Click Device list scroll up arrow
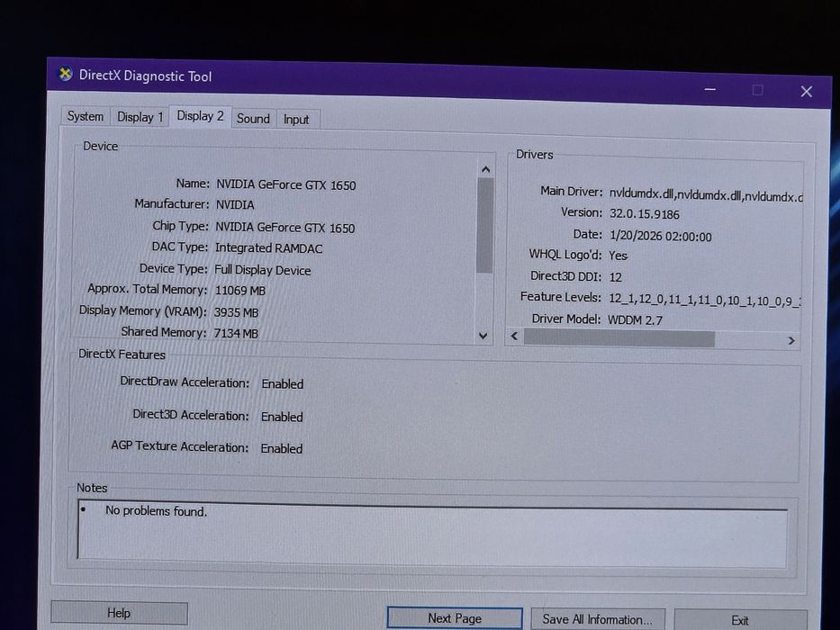This screenshot has height=630, width=840. coord(485,169)
